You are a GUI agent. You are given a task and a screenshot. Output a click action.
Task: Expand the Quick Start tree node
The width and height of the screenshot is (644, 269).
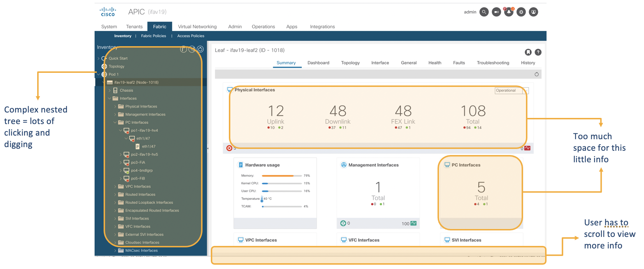pyautogui.click(x=98, y=58)
